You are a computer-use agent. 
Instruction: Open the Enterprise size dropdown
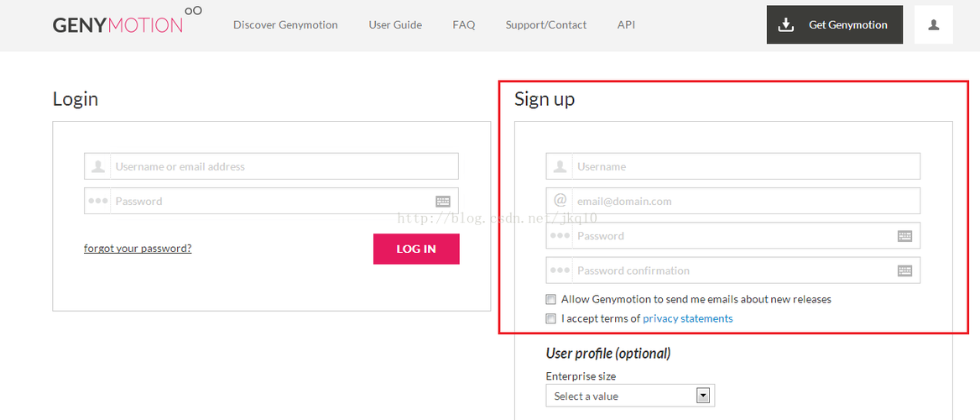tap(621, 396)
